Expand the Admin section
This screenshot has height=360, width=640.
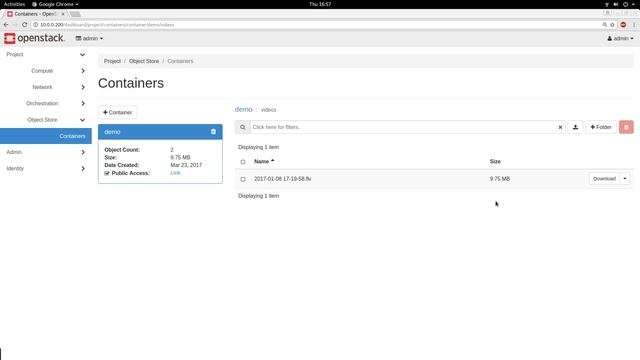[46, 152]
